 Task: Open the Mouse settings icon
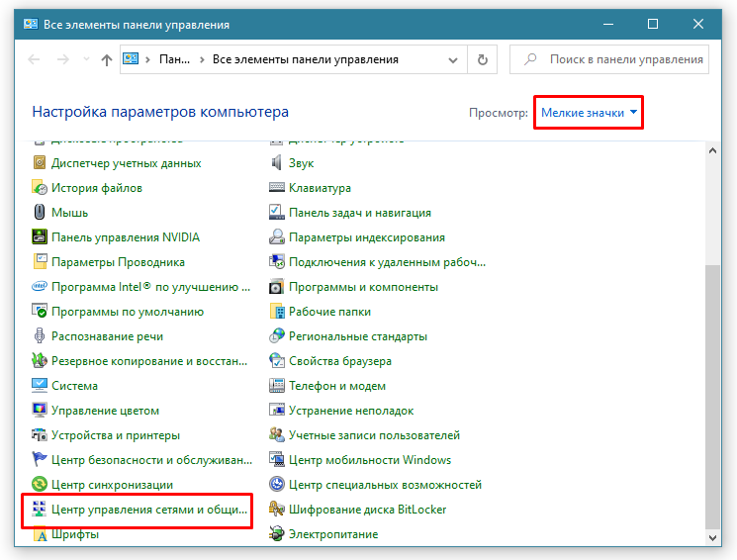tap(40, 213)
